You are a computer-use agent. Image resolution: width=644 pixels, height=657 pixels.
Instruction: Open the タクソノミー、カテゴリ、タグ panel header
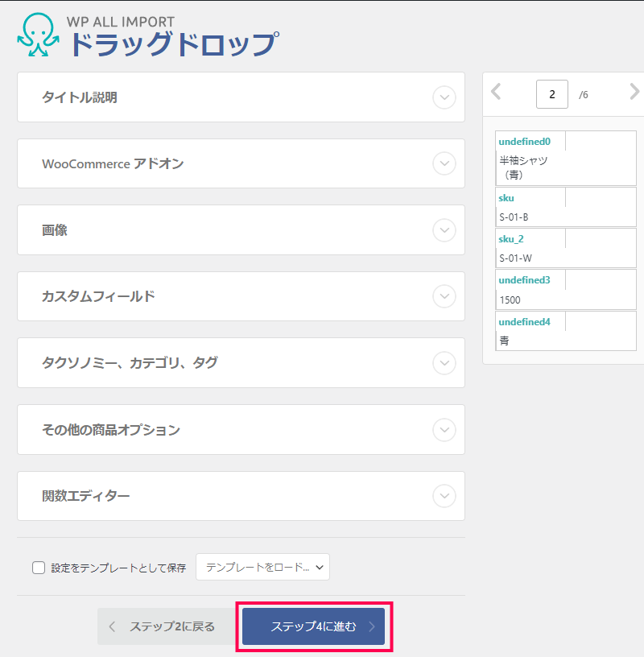point(241,363)
